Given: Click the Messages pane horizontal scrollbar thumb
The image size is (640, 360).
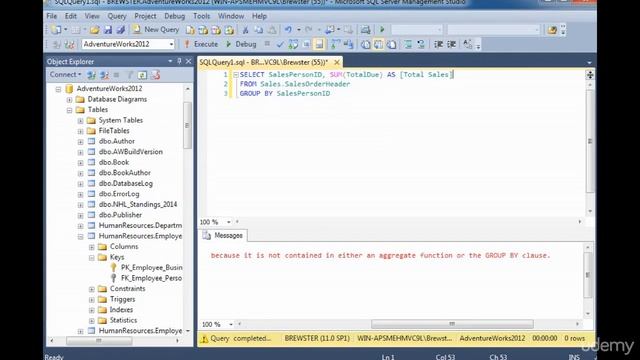Looking at the screenshot, I should point(452,324).
